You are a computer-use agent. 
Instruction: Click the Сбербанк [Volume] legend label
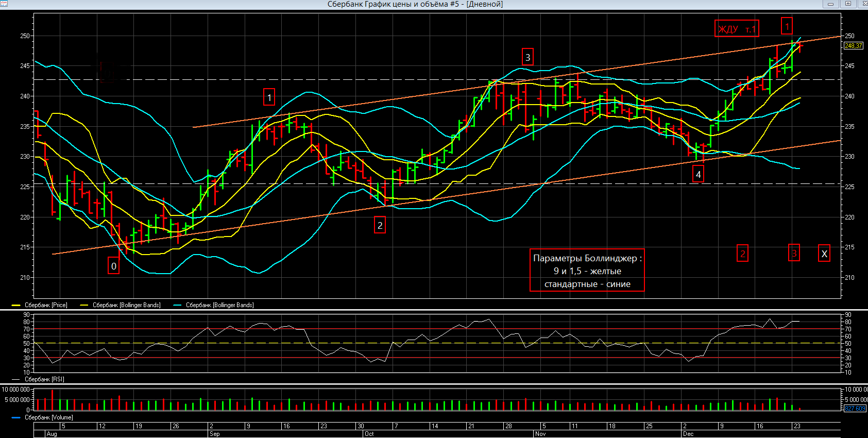49,417
